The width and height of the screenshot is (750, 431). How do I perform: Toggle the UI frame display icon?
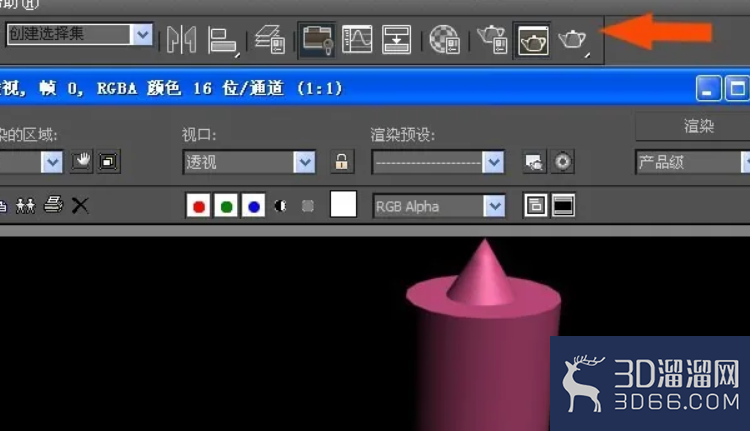point(563,206)
